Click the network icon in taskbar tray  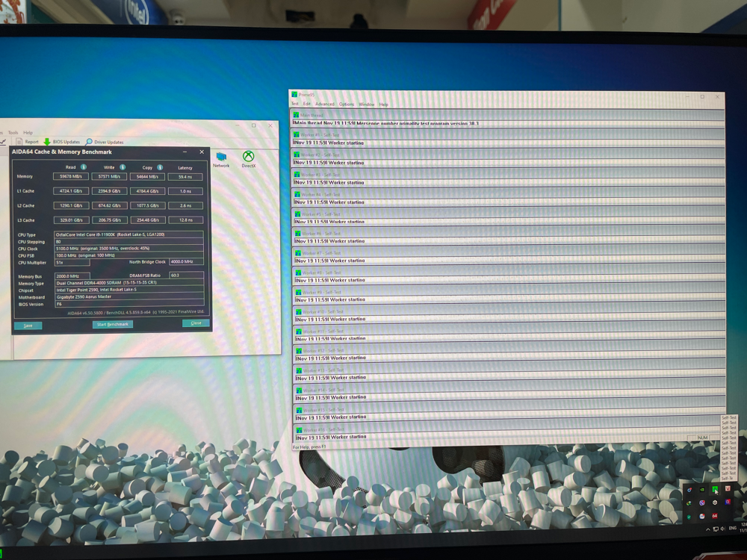(716, 529)
